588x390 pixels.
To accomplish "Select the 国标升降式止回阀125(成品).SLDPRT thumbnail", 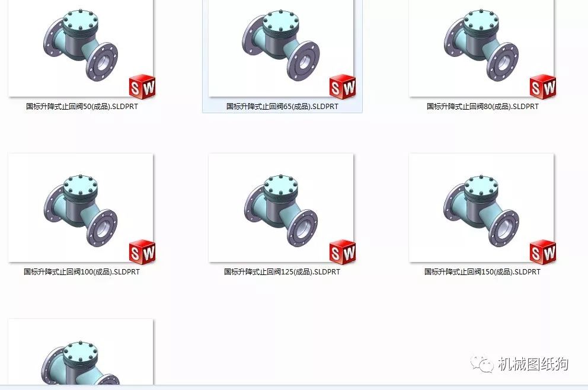I will [x=281, y=207].
